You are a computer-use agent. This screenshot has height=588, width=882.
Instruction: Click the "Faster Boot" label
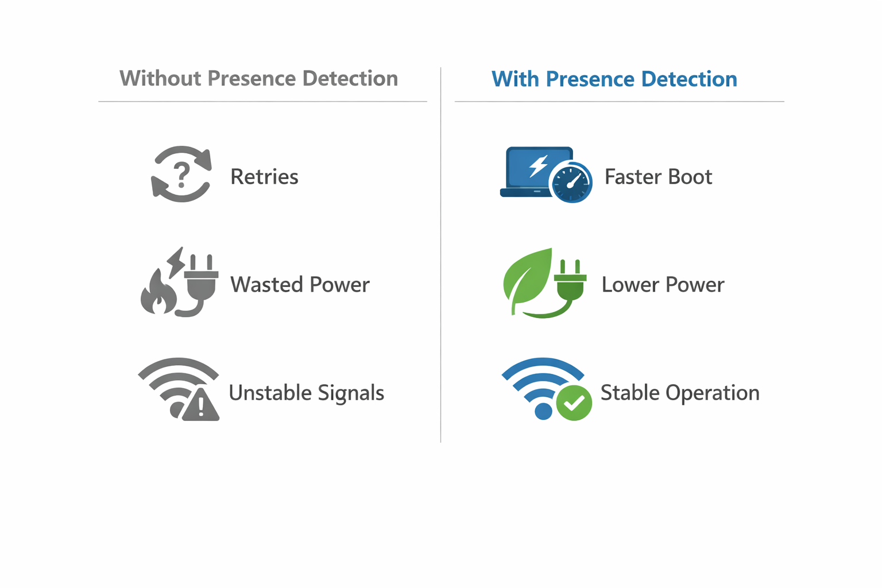click(658, 177)
